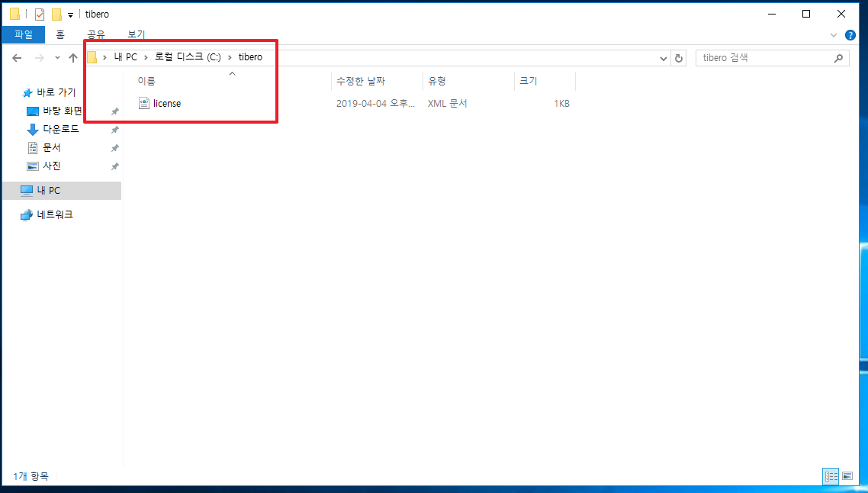Open 다운로드 in the navigation pane
The image size is (868, 493).
(61, 129)
